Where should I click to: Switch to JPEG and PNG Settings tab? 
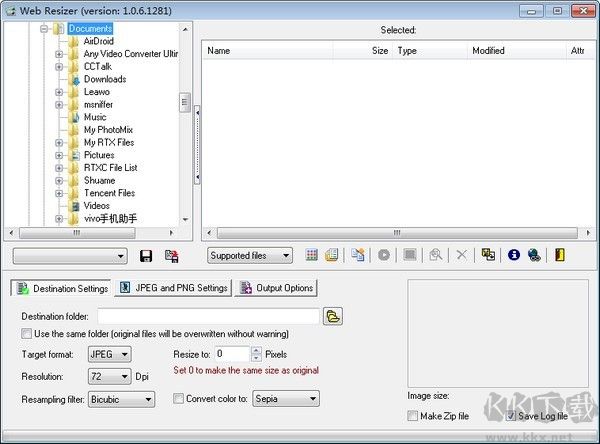coord(173,288)
